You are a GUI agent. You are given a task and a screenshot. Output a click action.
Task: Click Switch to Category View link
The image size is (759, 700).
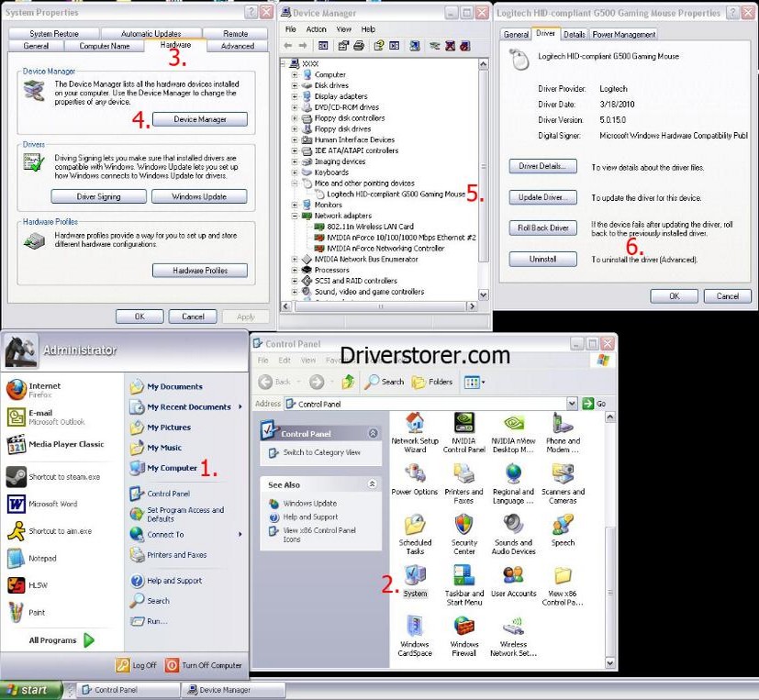click(x=321, y=452)
